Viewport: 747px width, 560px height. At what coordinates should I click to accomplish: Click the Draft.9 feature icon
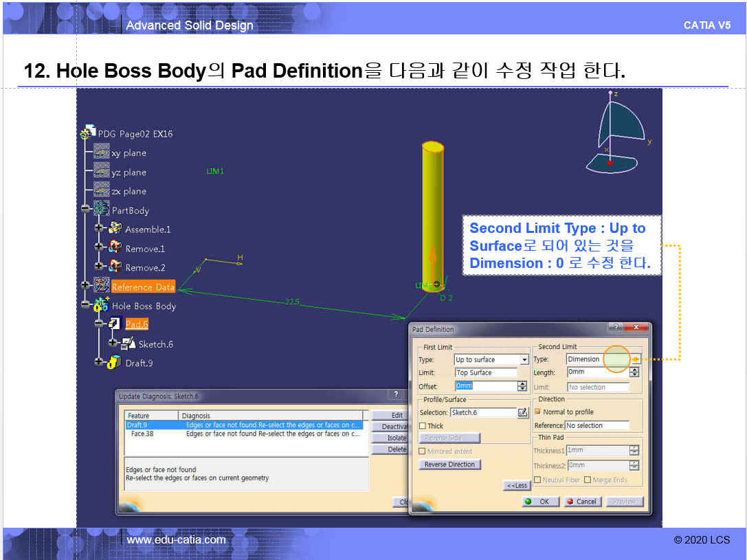click(x=115, y=362)
